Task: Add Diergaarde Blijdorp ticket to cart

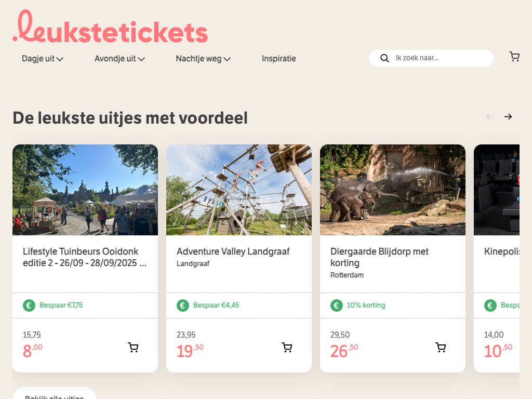Action: pyautogui.click(x=441, y=348)
